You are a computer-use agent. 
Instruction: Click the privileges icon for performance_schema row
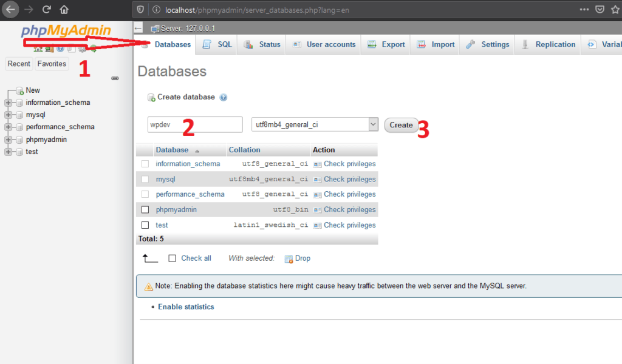317,195
